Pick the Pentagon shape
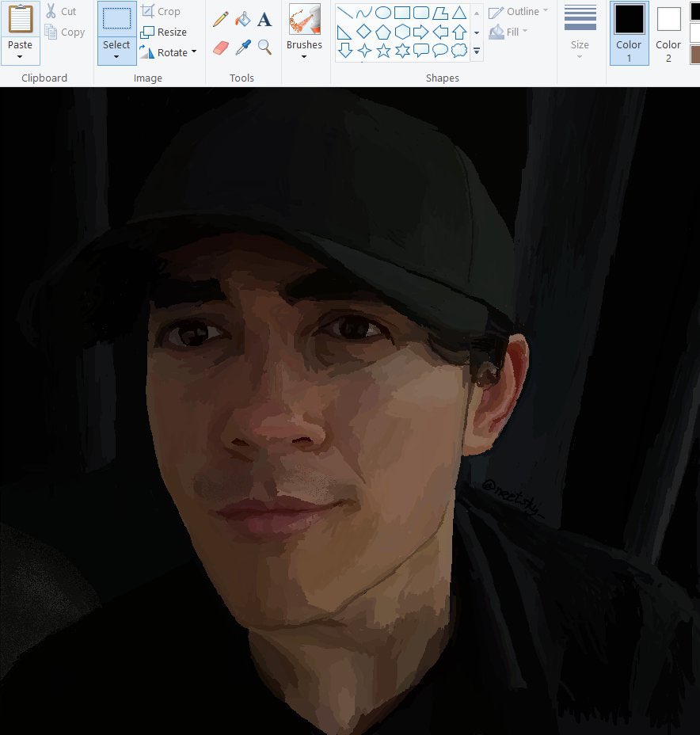Screen dimensions: 700x735 click(x=383, y=32)
